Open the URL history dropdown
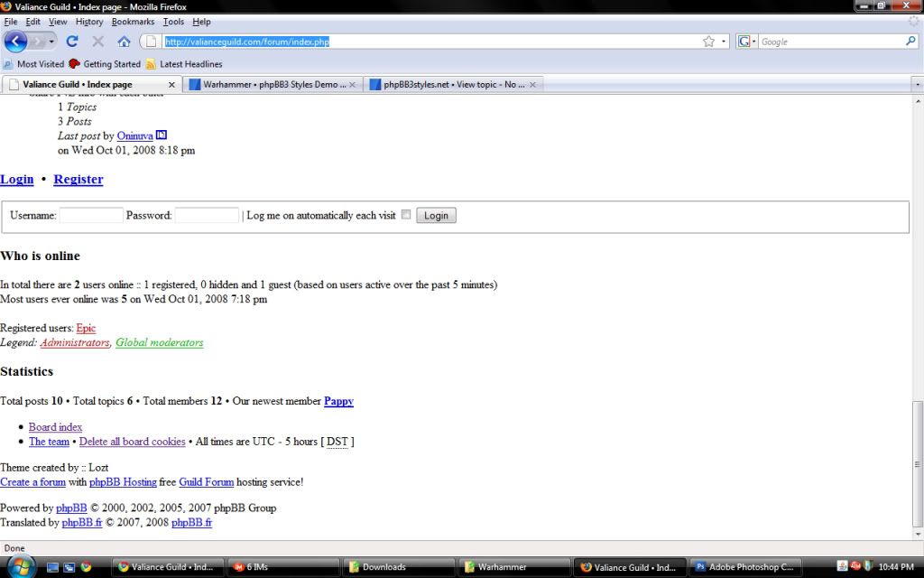 click(724, 42)
